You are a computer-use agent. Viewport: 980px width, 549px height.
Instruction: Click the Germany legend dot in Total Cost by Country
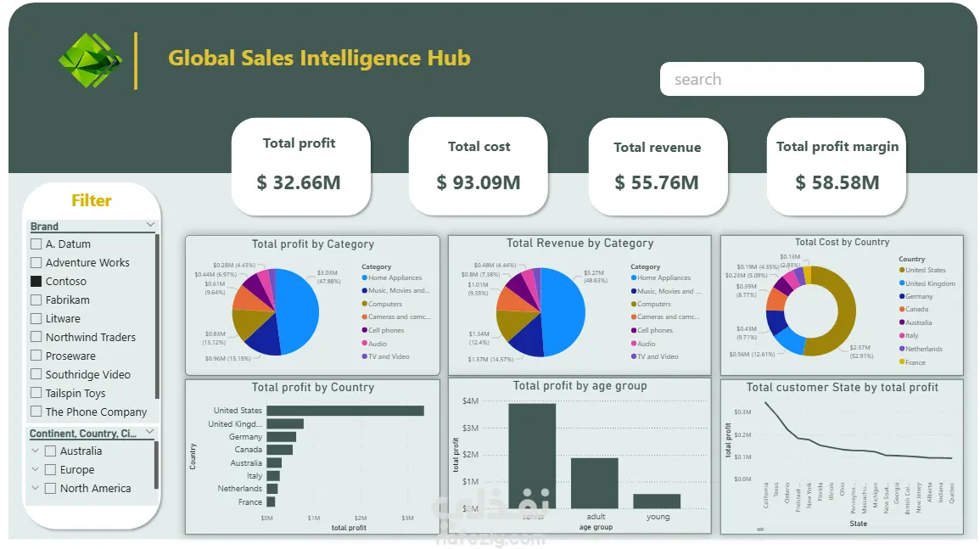tap(902, 296)
